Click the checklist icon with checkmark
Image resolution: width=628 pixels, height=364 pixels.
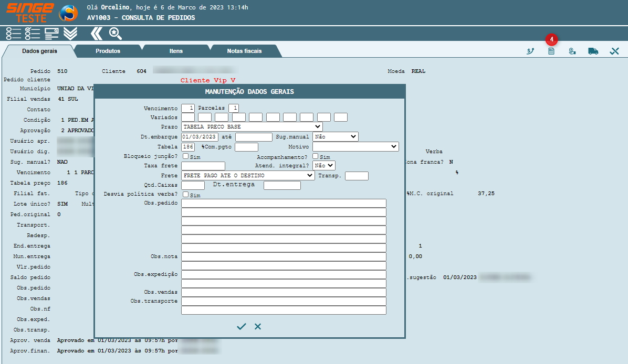click(33, 34)
